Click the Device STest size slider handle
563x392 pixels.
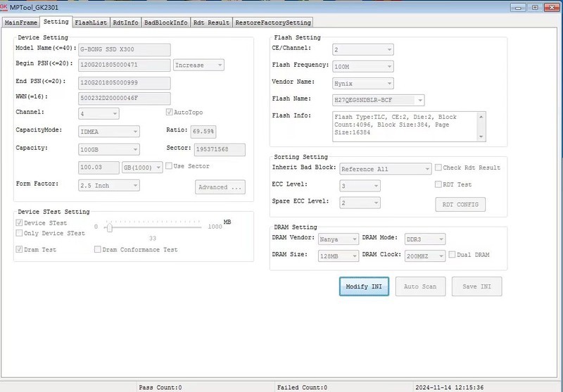click(109, 227)
